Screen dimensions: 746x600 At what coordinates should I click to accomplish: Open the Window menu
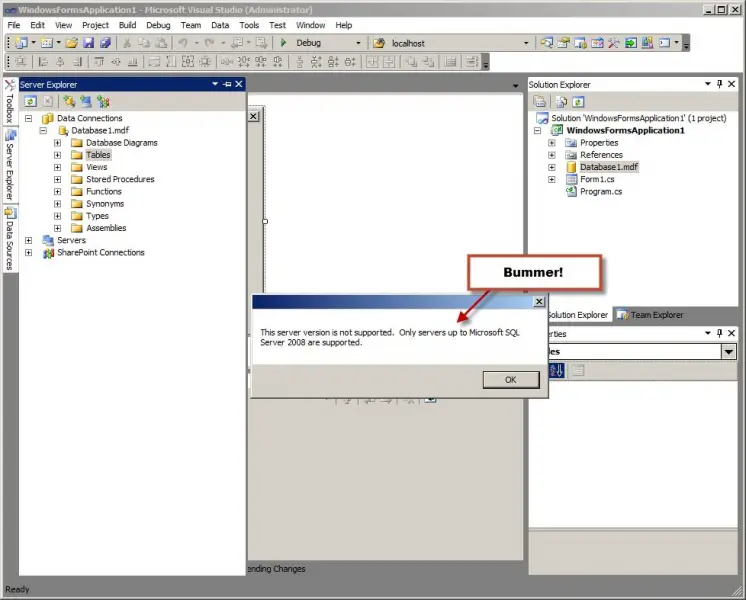(310, 25)
